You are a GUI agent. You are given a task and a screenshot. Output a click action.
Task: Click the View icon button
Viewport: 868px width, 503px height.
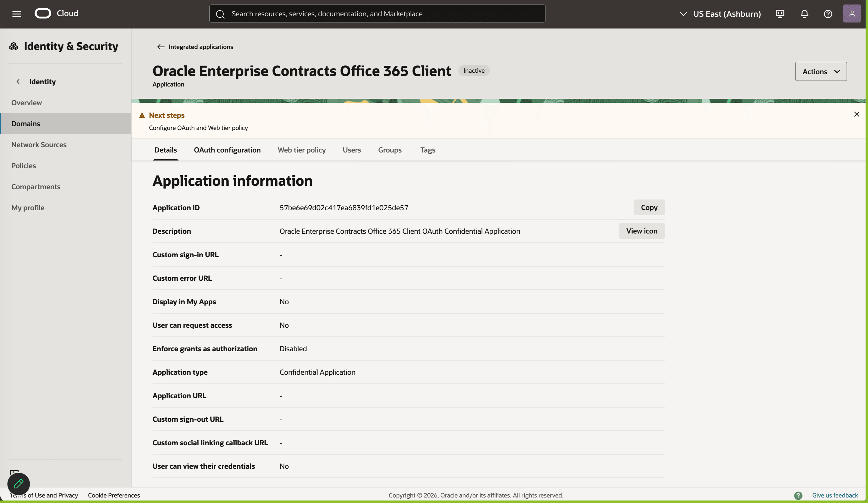click(642, 231)
